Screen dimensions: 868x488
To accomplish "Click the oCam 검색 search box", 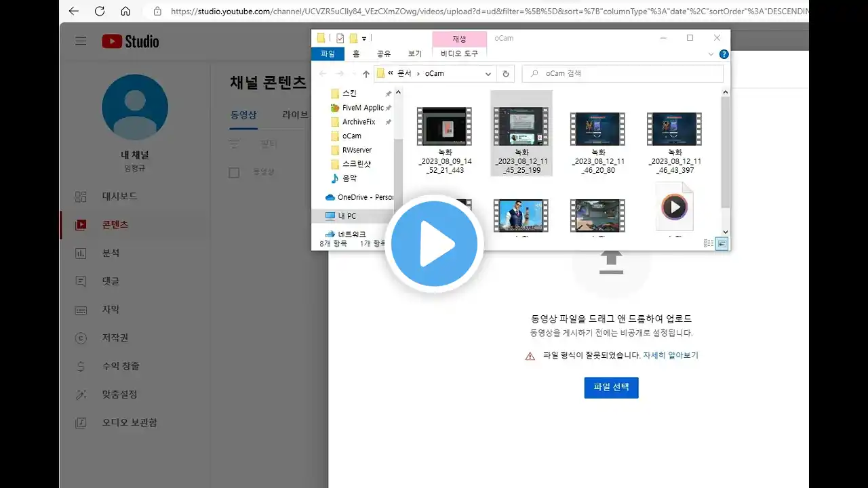I will pyautogui.click(x=623, y=73).
